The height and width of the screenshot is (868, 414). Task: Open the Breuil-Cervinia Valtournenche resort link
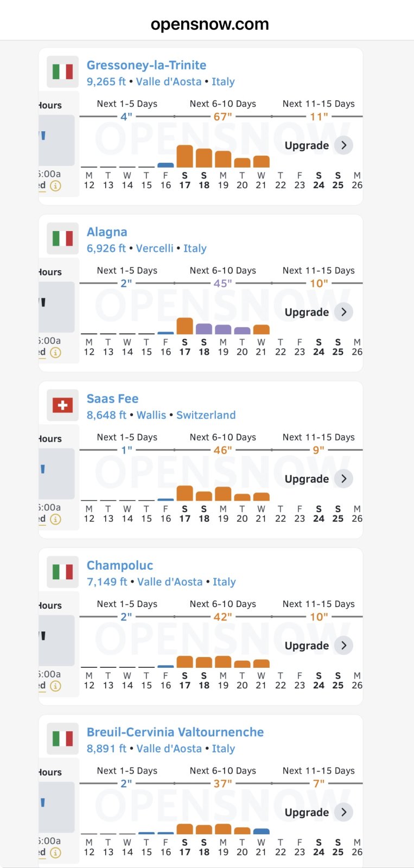coord(175,732)
